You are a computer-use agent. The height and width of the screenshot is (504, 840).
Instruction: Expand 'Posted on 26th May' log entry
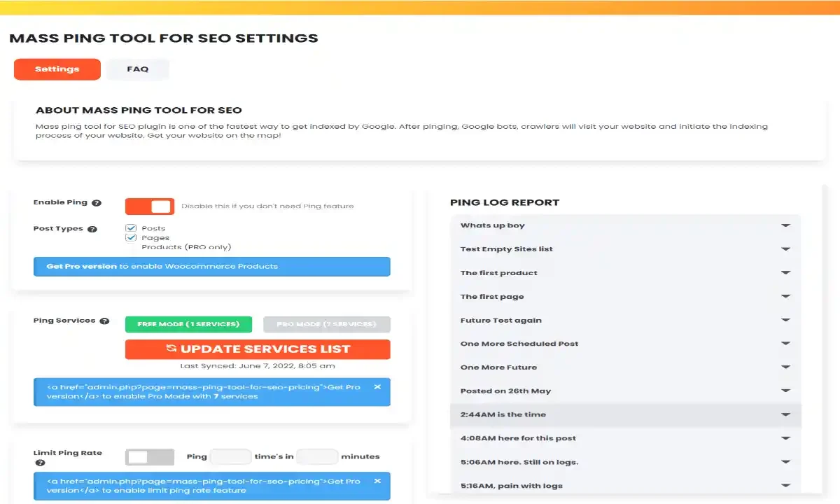[x=625, y=391]
